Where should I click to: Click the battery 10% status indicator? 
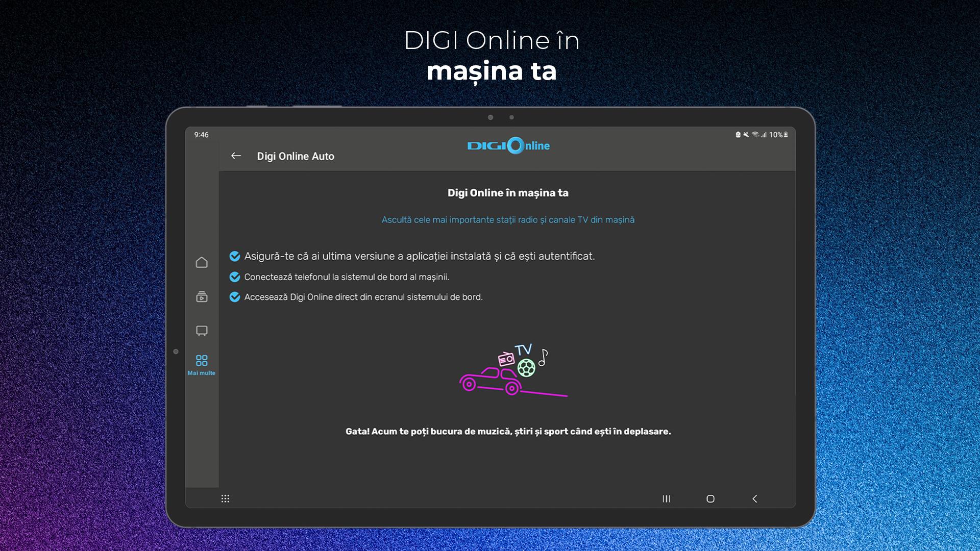(778, 135)
